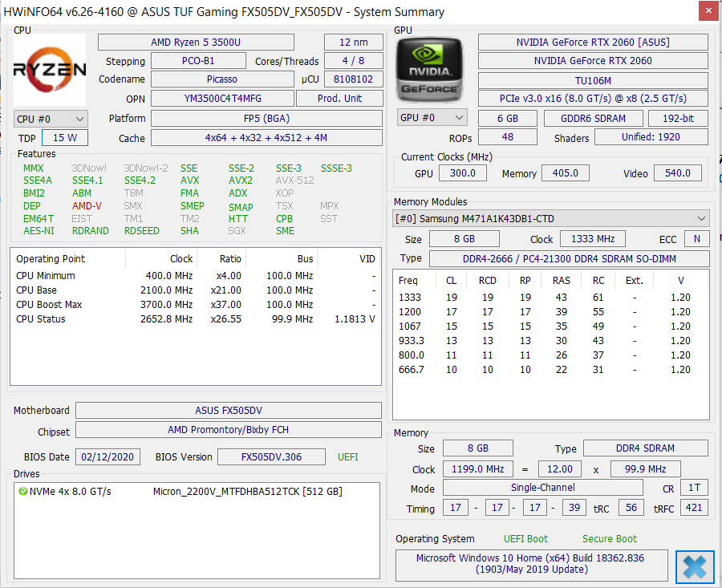The width and height of the screenshot is (722, 588).
Task: Click the UEFI Boot label
Action: (x=525, y=538)
